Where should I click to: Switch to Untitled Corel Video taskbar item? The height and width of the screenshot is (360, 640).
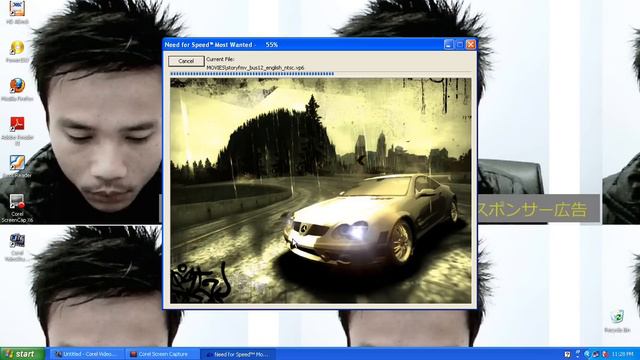pos(87,354)
